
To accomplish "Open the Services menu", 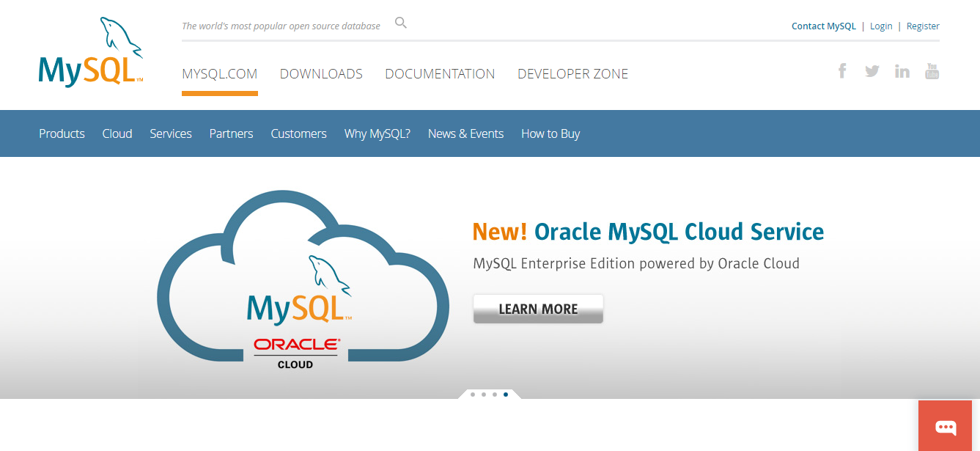I will point(171,133).
